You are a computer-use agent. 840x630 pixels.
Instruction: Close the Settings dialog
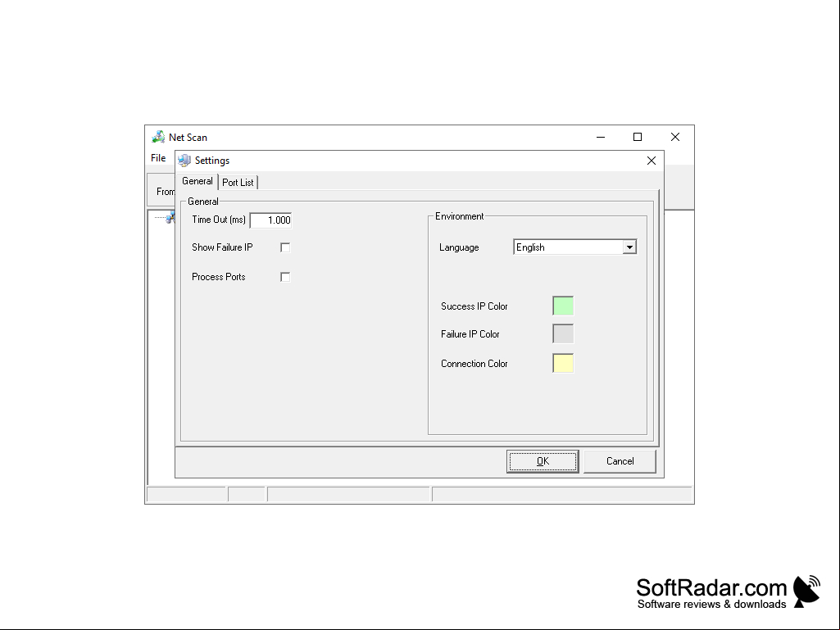point(652,161)
